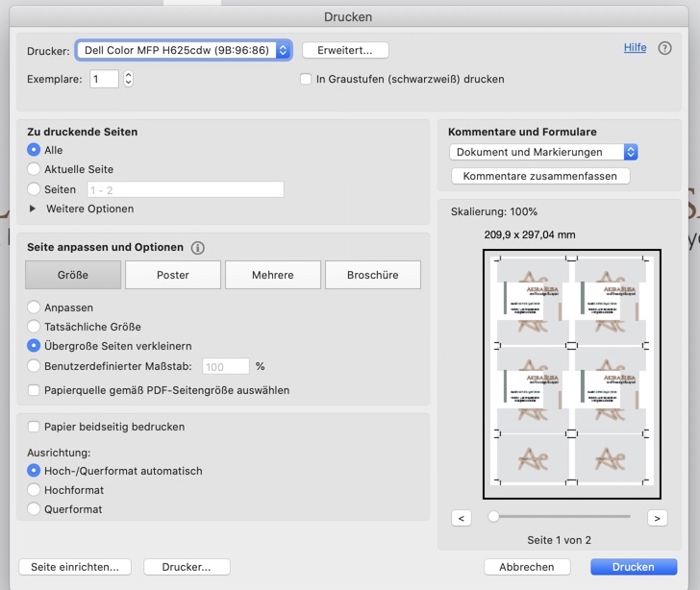Click the Seiten range input field

185,189
